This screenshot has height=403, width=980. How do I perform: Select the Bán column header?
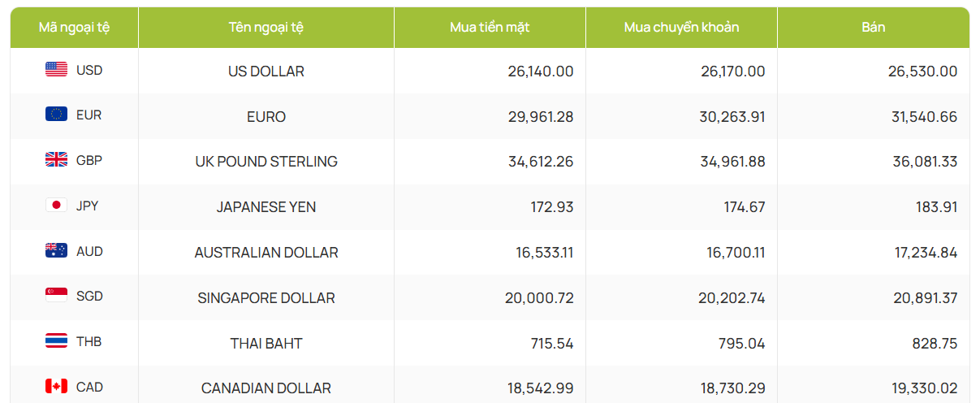874,28
